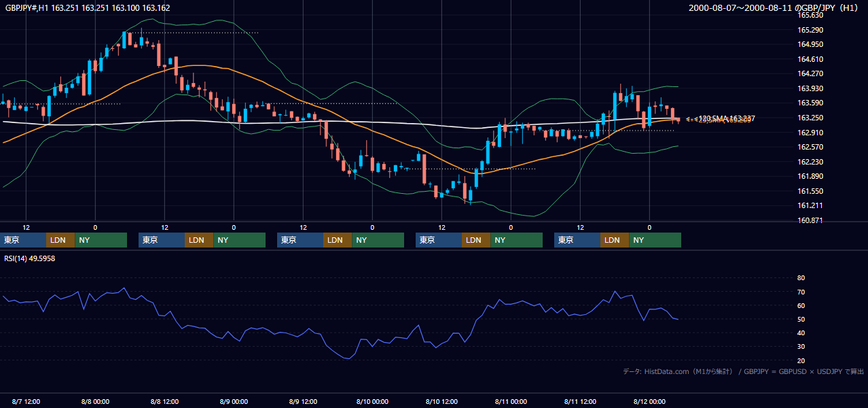Click the 162.230 price axis label
The image size is (868, 408).
pyautogui.click(x=810, y=162)
